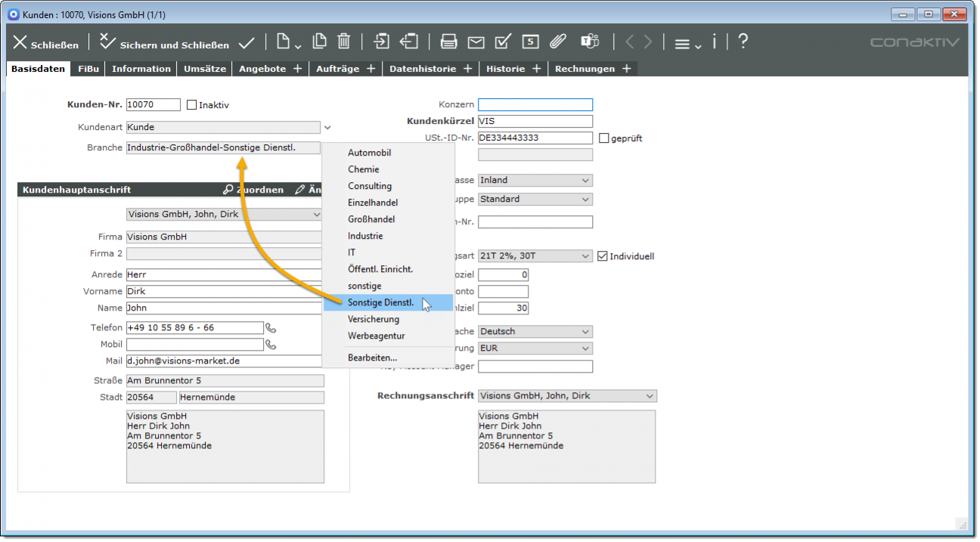Select Sonstige Dienstl. from the list

(380, 303)
